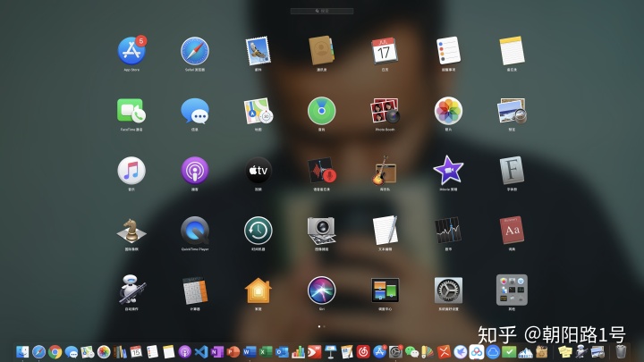Open the Dictionary app
The image size is (644, 362).
pyautogui.click(x=512, y=231)
